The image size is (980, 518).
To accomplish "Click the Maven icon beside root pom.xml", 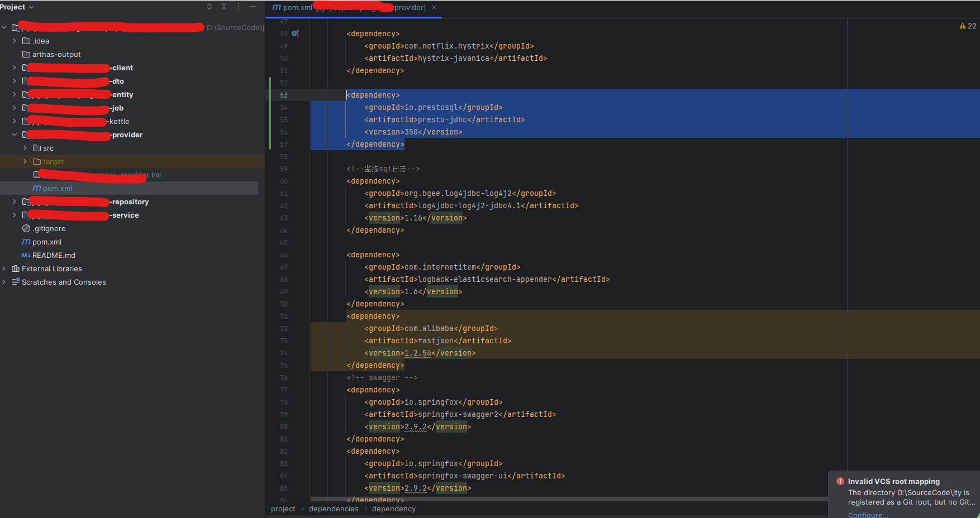I will [x=26, y=242].
